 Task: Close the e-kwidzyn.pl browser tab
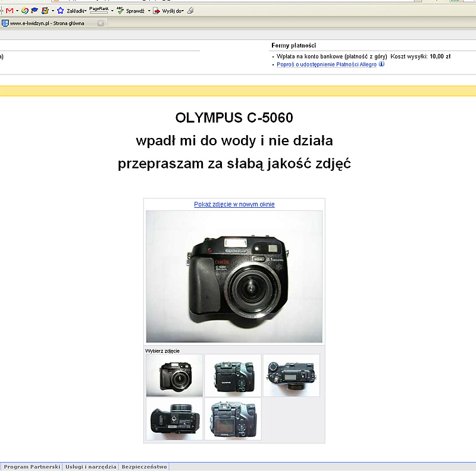(101, 23)
